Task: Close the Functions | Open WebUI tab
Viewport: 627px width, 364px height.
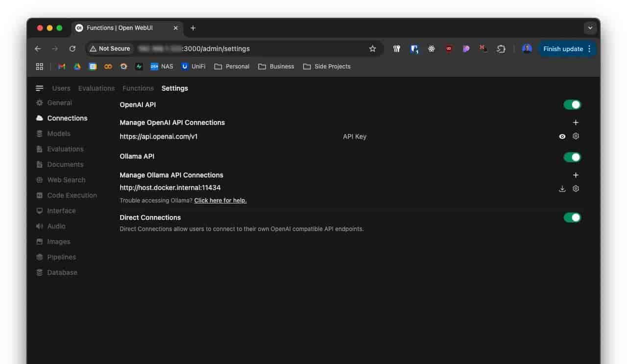Action: tap(176, 28)
